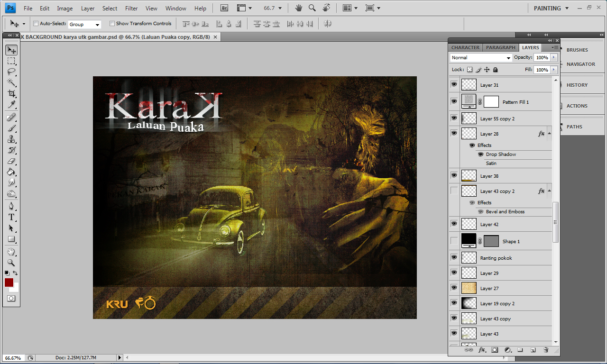
Task: Select the Horizontal Type tool
Action: click(11, 217)
